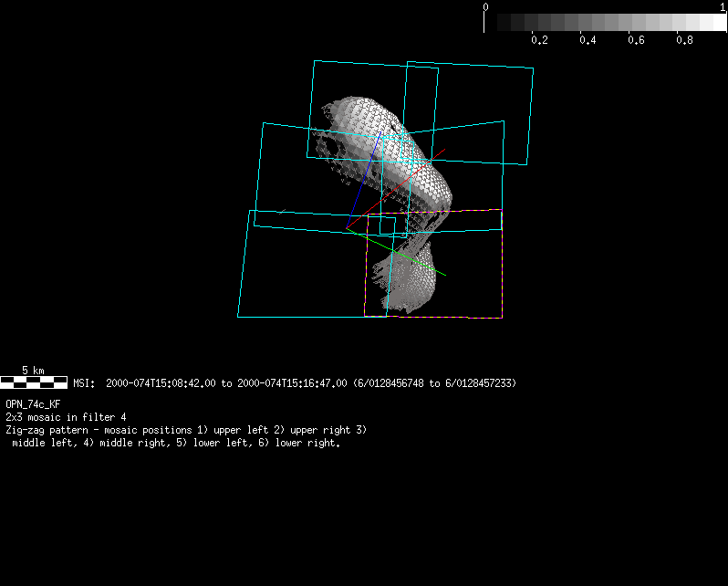
Task: Click the Zig-zag pattern description text
Action: point(186,429)
